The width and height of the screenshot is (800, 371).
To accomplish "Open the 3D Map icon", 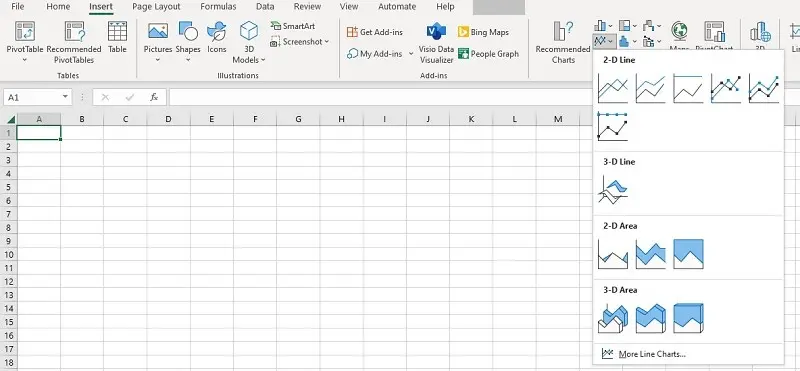I will click(760, 32).
